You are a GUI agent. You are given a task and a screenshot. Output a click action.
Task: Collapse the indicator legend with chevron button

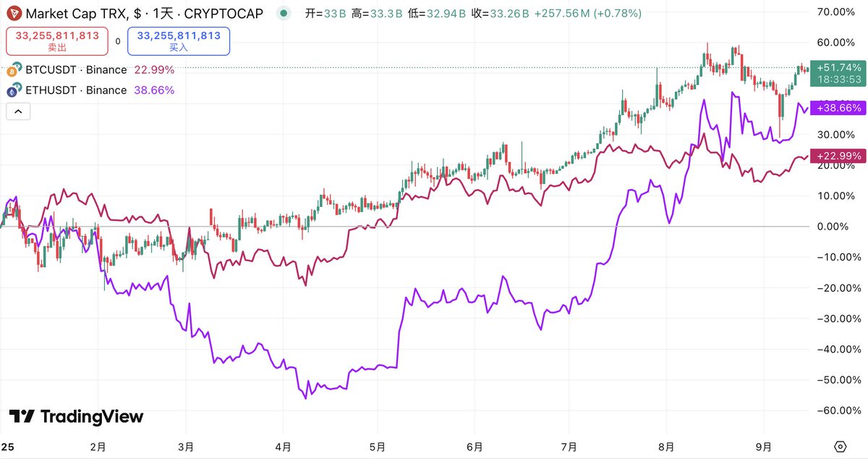pyautogui.click(x=18, y=111)
